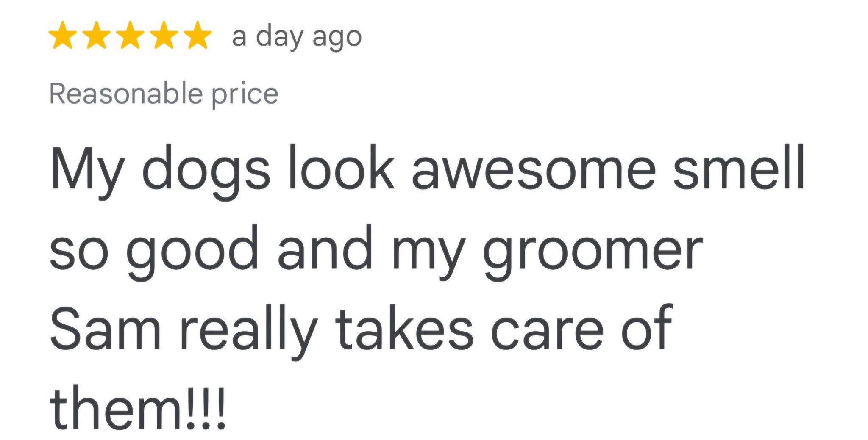Click the word 'groomer' in the review
868x440 pixels.
[593, 251]
